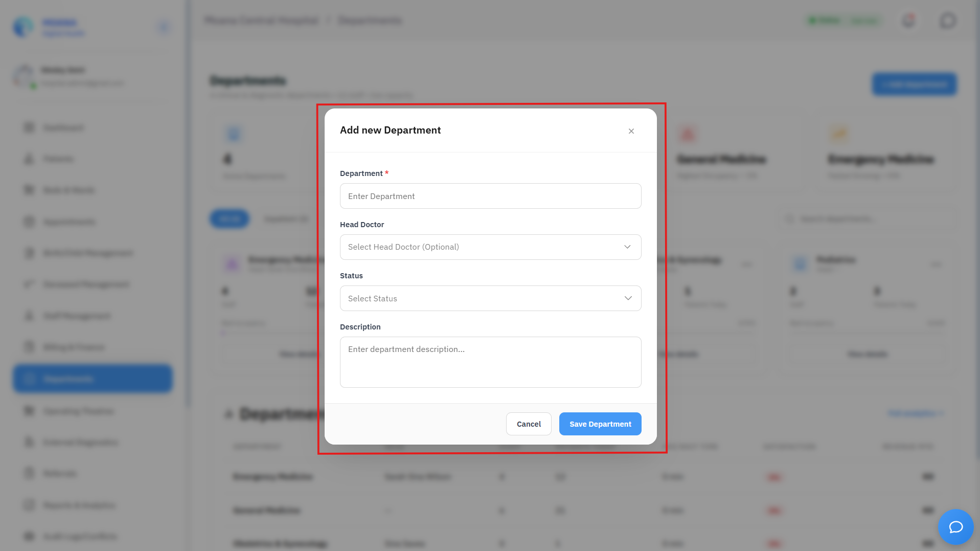Collapse sidebar using the top toggle icon
Viewport: 980px width, 551px height.
click(x=164, y=27)
